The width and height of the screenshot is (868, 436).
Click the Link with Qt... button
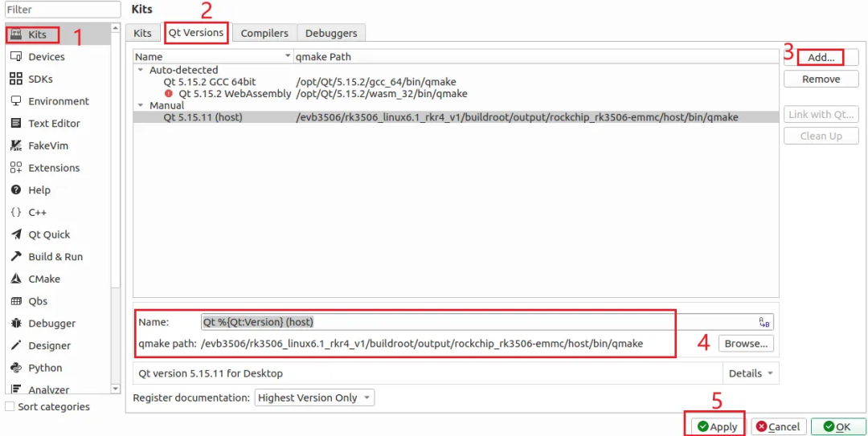tap(821, 115)
